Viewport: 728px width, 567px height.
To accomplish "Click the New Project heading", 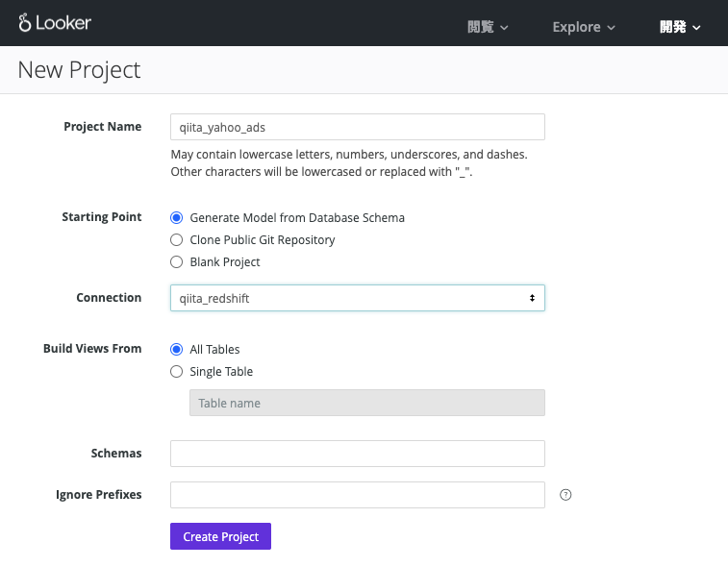I will tap(79, 70).
